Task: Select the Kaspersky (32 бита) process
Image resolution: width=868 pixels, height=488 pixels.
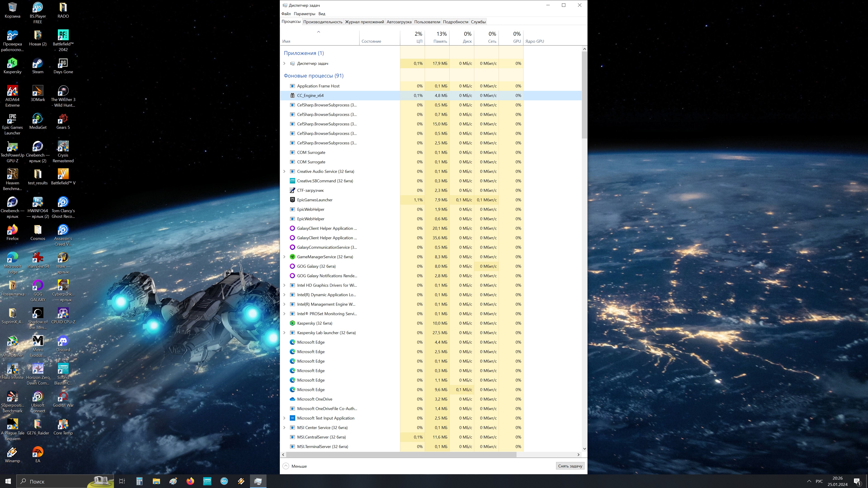Action: pos(314,323)
